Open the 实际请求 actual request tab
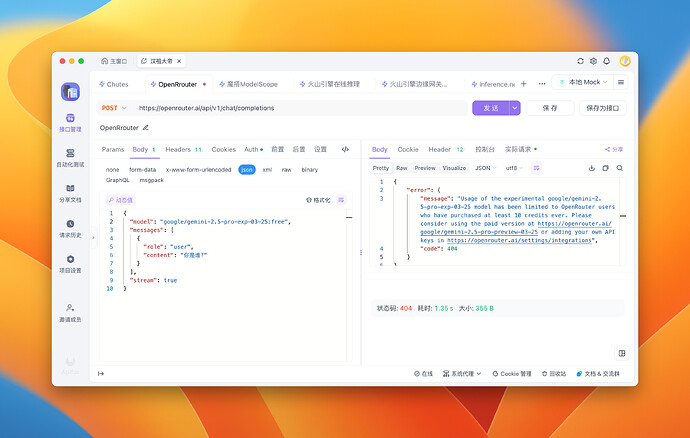This screenshot has height=438, width=690. 521,150
